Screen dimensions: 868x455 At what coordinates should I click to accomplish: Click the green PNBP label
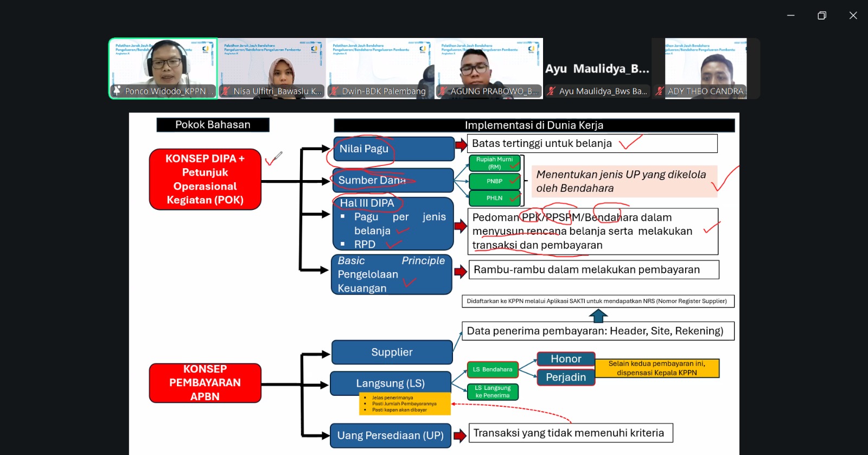point(495,181)
